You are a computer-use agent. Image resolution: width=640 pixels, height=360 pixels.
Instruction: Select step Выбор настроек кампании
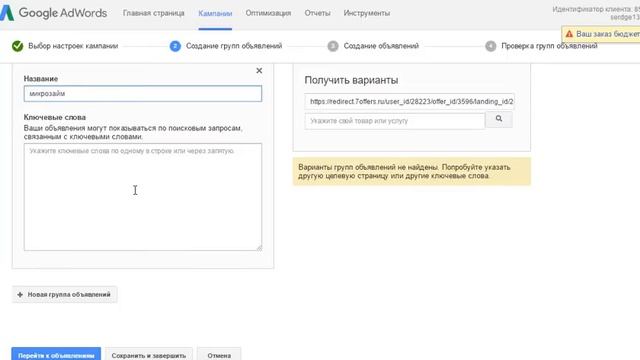(73, 46)
